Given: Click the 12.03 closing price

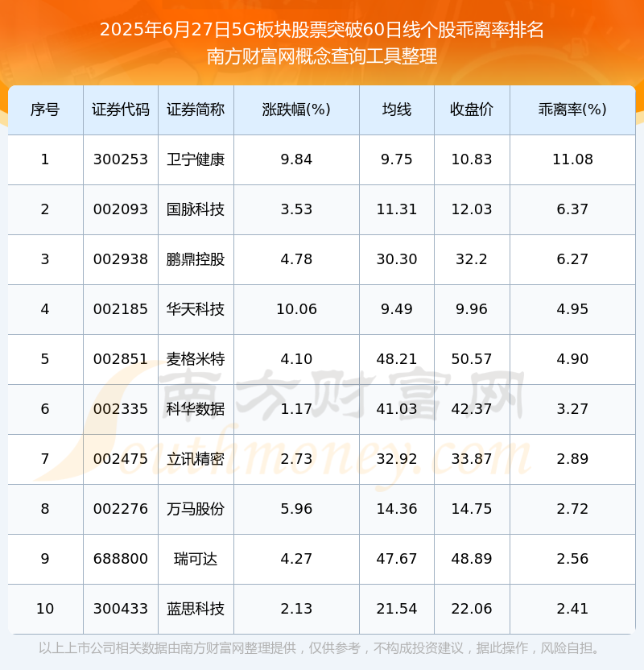Looking at the screenshot, I should (472, 209).
